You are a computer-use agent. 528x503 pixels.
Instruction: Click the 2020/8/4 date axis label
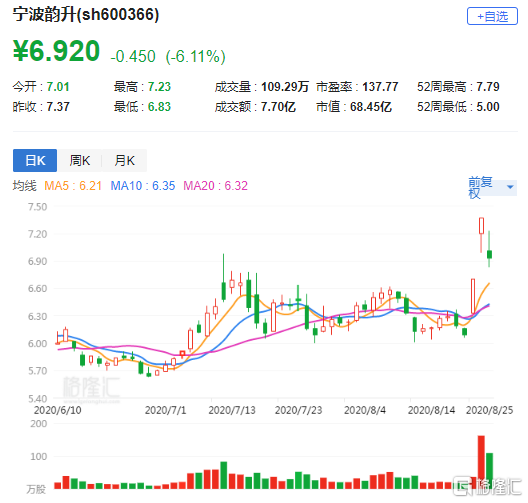coord(365,410)
